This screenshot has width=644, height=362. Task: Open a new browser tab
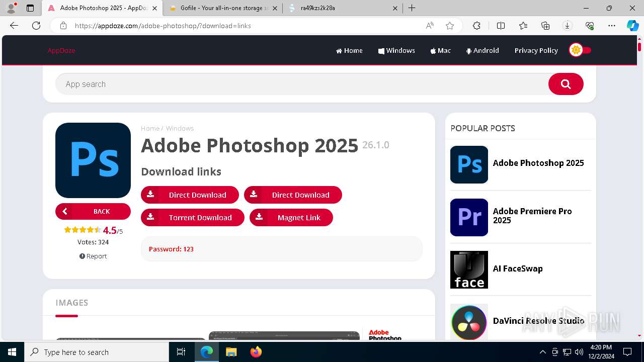(x=412, y=8)
